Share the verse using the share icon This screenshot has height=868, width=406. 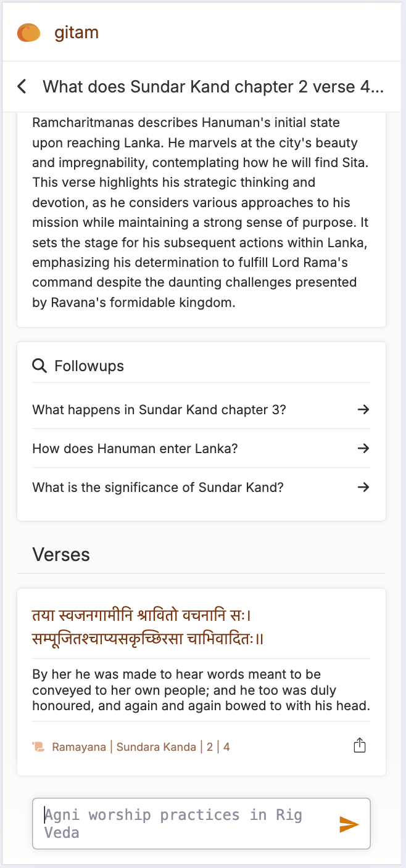[x=360, y=746]
